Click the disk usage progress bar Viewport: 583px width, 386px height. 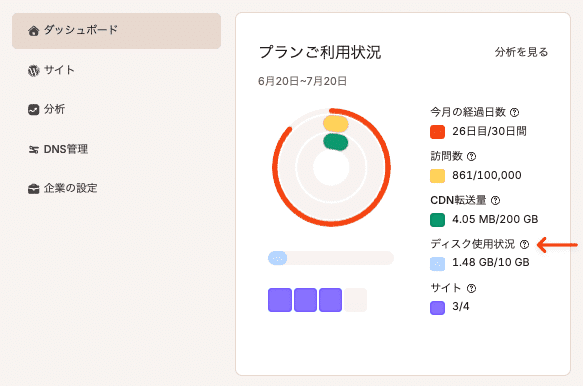331,258
